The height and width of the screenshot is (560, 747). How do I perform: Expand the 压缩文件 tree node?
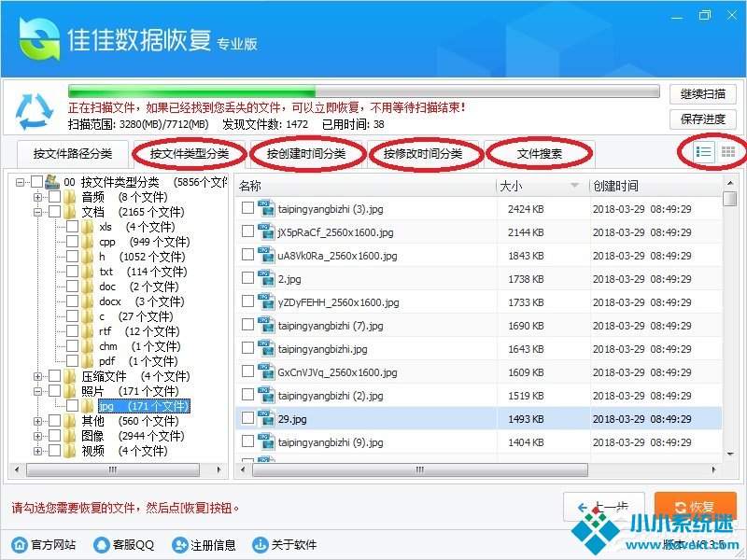pyautogui.click(x=37, y=376)
